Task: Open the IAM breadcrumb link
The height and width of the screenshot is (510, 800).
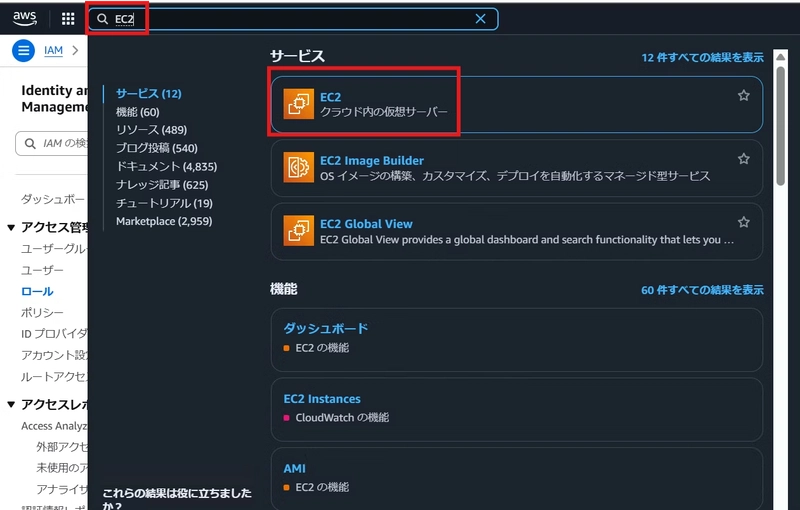Action: click(53, 50)
